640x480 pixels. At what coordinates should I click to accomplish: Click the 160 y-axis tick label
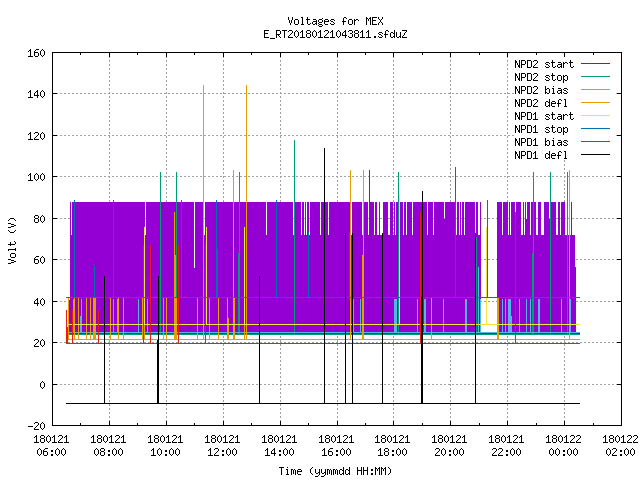[x=36, y=53]
